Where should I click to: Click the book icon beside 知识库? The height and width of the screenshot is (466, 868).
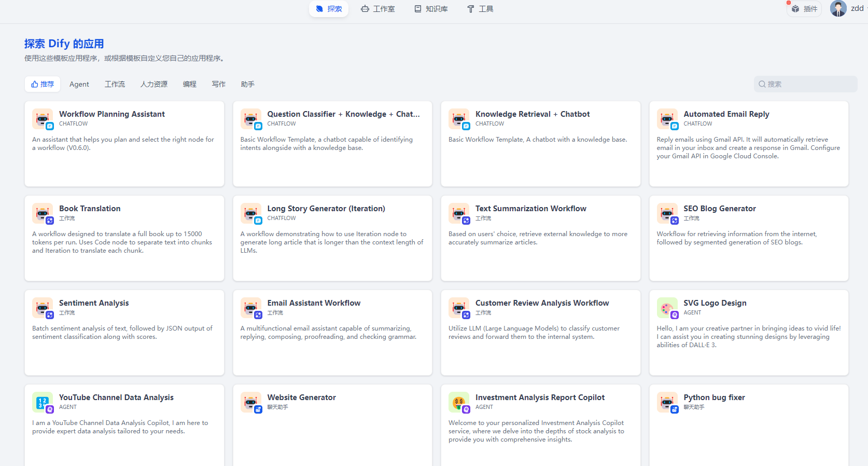418,9
